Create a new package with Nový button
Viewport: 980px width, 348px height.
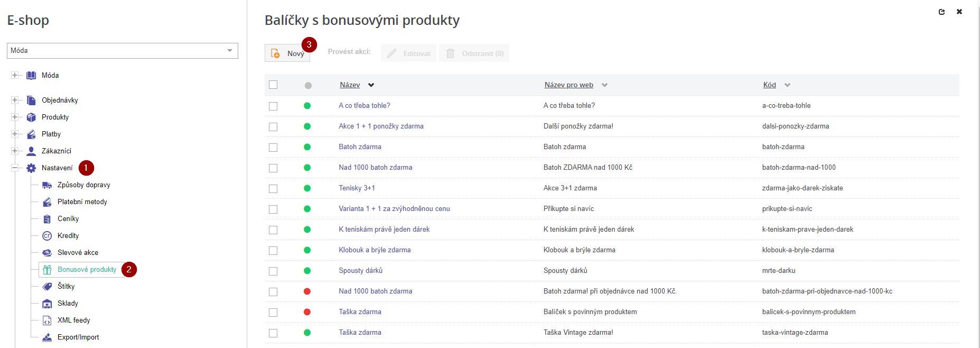click(287, 53)
